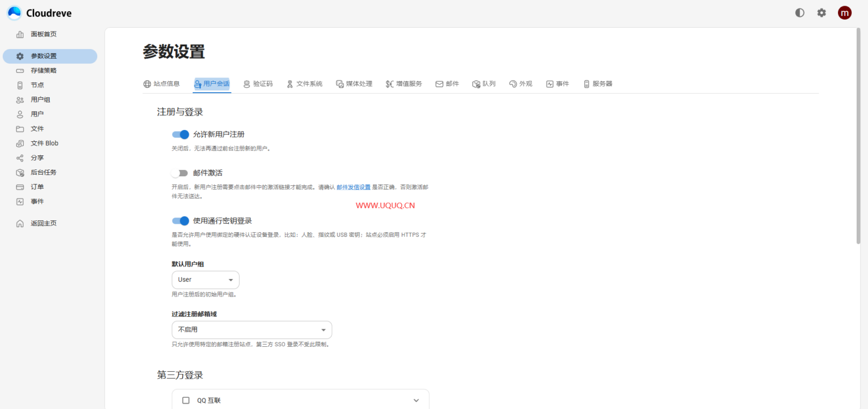This screenshot has width=868, height=409.
Task: Click the 返回主页 home icon
Action: pos(20,224)
